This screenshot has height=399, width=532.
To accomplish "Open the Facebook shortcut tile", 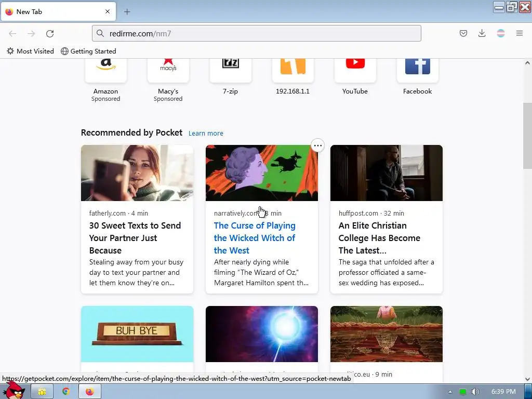I will pyautogui.click(x=417, y=77).
